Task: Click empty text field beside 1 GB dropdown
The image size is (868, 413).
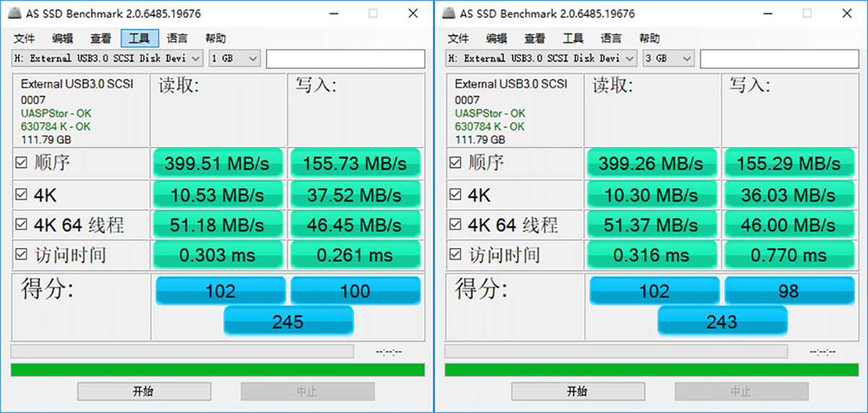Action: (346, 59)
